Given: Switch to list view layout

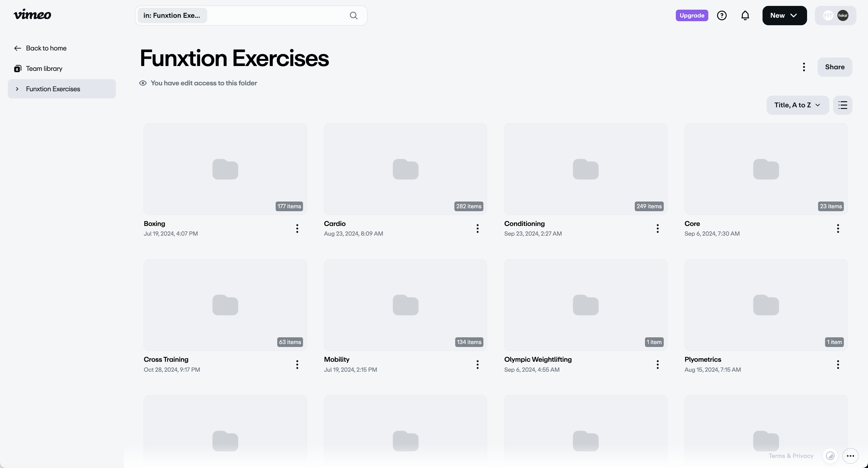Looking at the screenshot, I should [843, 105].
